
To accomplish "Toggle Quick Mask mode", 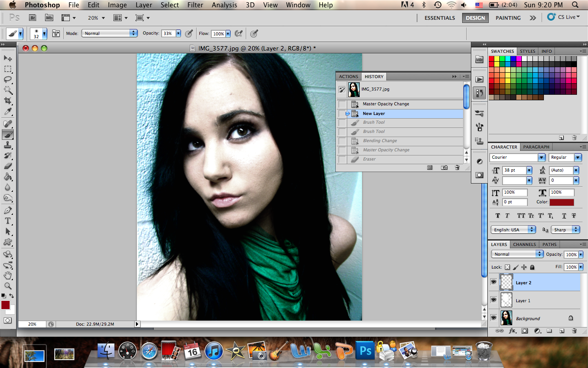I will pyautogui.click(x=8, y=320).
